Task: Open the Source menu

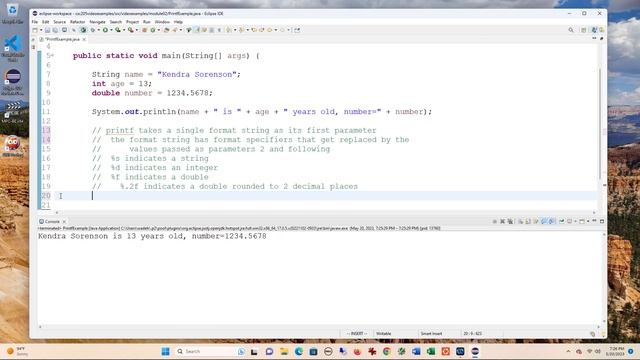Action: coord(59,22)
